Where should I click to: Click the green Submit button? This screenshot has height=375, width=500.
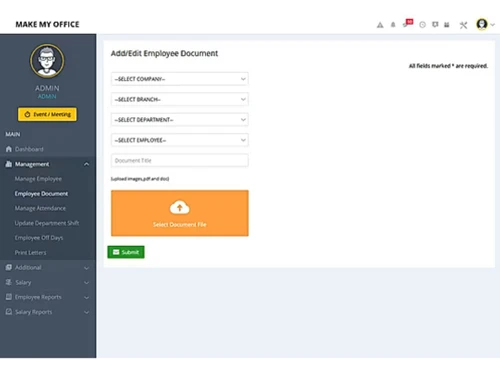pos(126,252)
